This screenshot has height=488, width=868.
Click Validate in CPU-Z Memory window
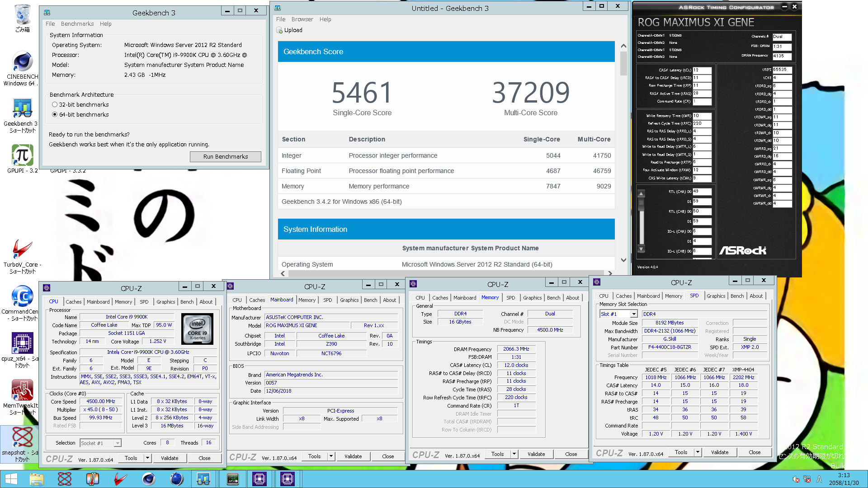[536, 454]
